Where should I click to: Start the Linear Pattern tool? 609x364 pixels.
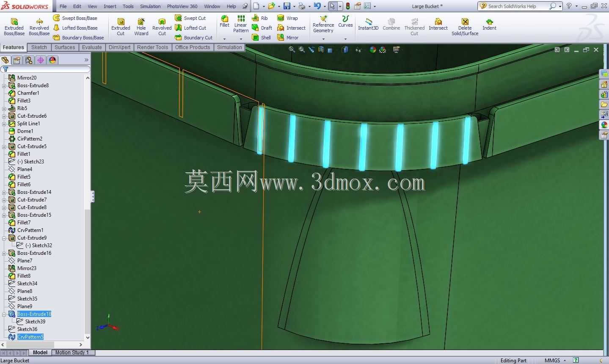coord(241,24)
